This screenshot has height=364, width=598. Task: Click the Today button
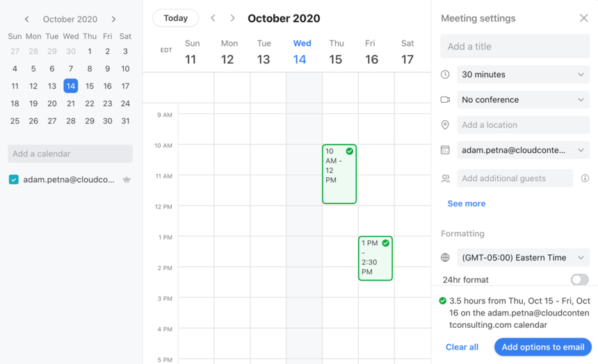tap(176, 18)
